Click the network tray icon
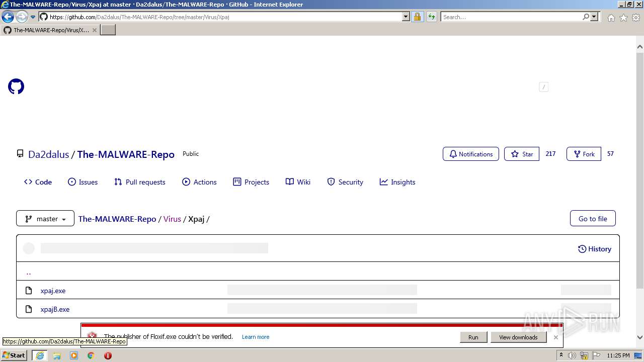The width and height of the screenshot is (644, 362). tap(584, 355)
